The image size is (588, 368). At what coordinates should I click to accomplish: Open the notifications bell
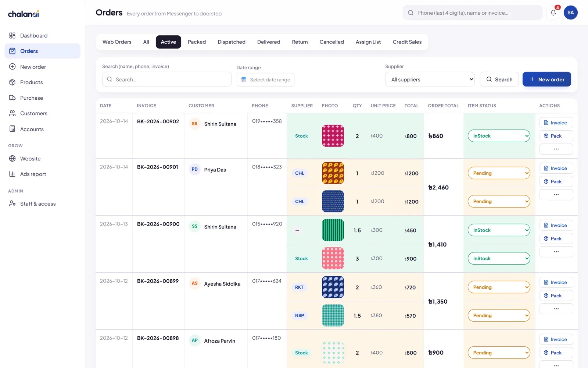tap(553, 13)
